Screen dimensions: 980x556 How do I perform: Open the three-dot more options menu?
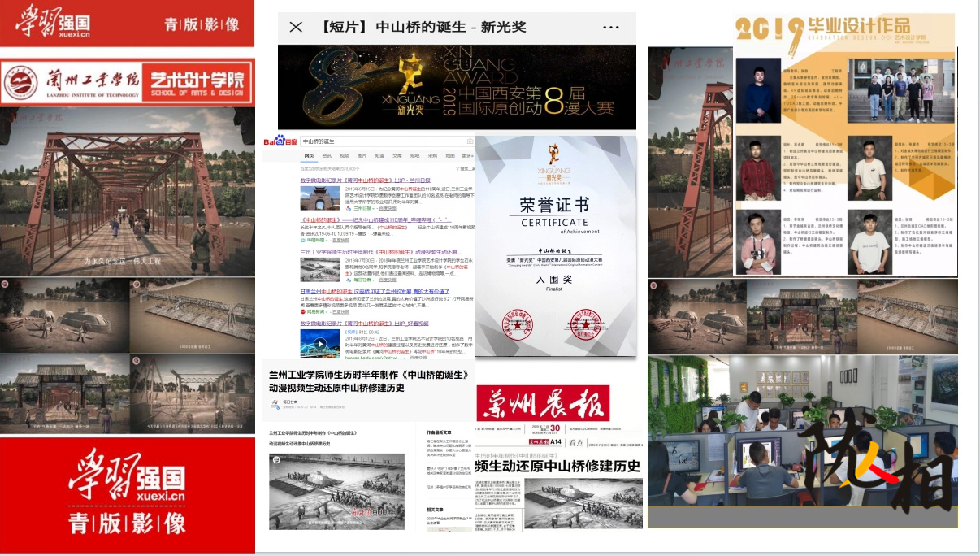(x=609, y=27)
